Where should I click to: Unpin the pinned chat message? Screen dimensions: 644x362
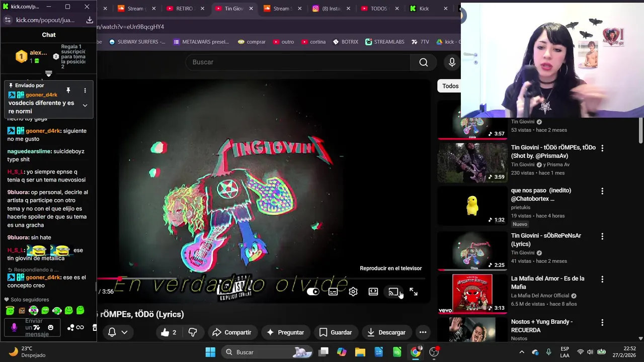(x=68, y=90)
